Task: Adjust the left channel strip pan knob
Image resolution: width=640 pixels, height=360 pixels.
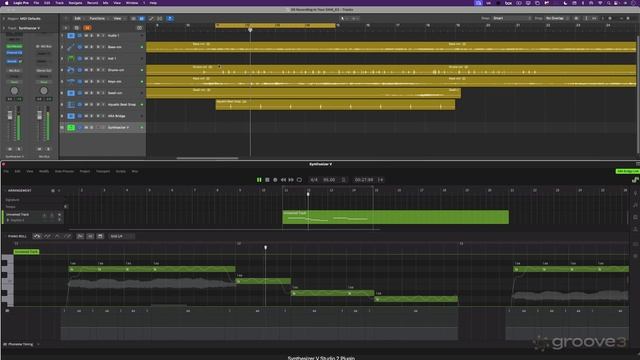Action: 14,91
